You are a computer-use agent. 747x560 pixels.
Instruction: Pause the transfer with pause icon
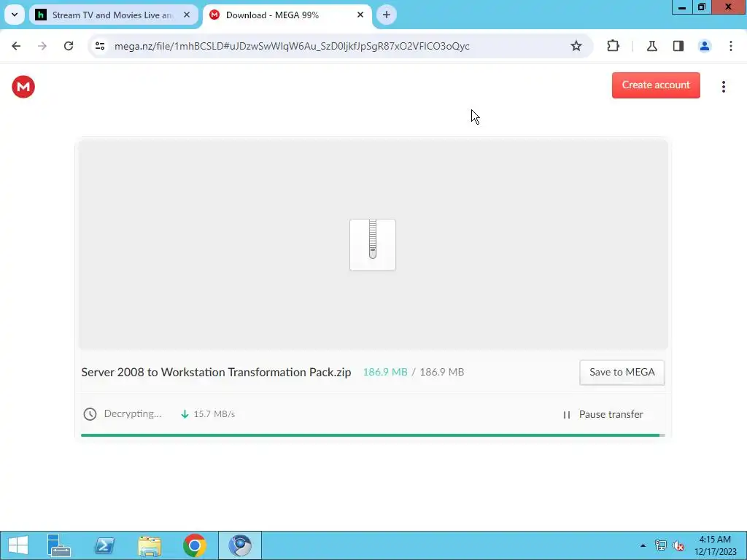pos(566,415)
